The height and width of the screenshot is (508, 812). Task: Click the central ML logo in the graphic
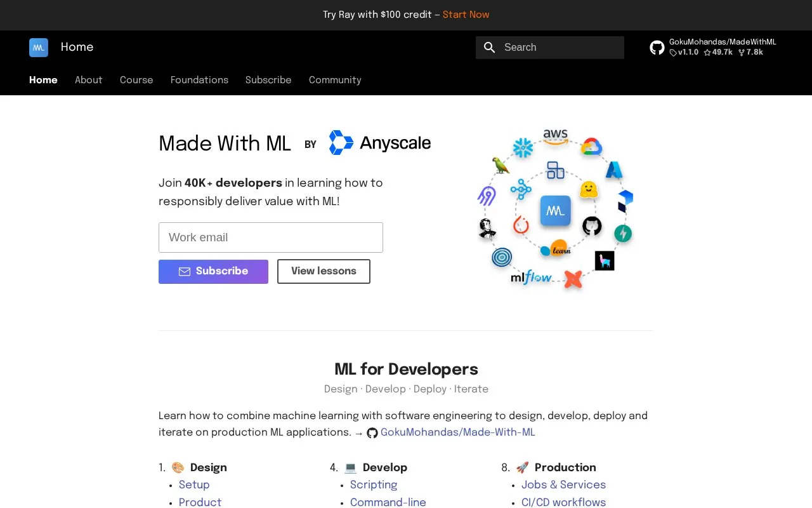[x=556, y=211]
